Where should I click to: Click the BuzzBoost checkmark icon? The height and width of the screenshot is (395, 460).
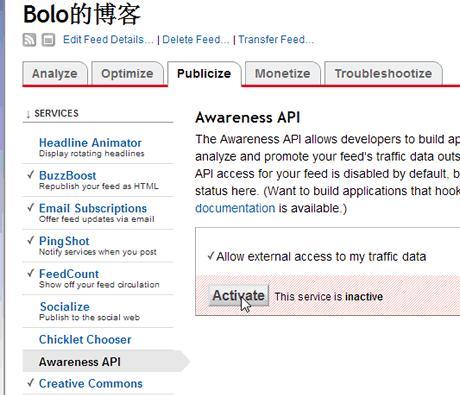(31, 174)
